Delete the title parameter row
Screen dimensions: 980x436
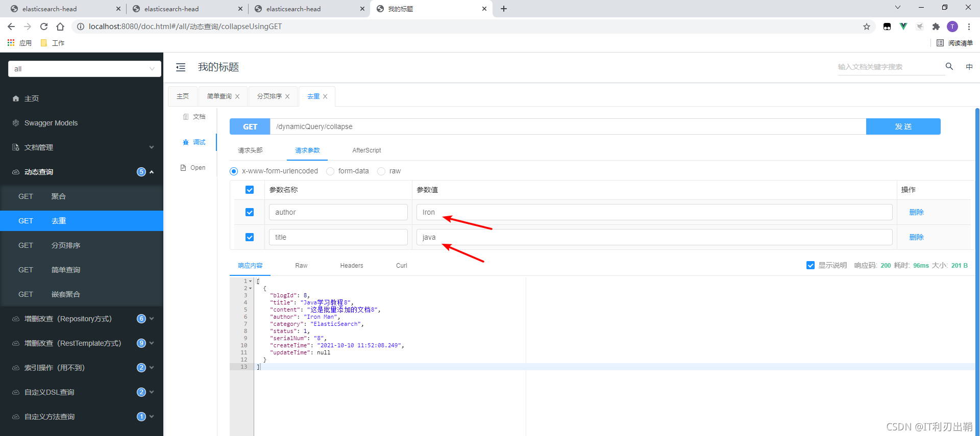[x=916, y=237]
